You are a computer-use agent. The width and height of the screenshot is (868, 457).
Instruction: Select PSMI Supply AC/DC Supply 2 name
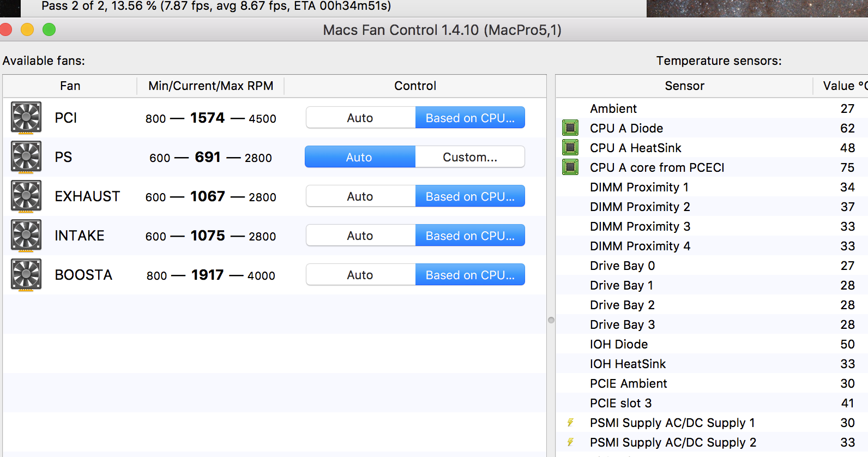click(673, 442)
